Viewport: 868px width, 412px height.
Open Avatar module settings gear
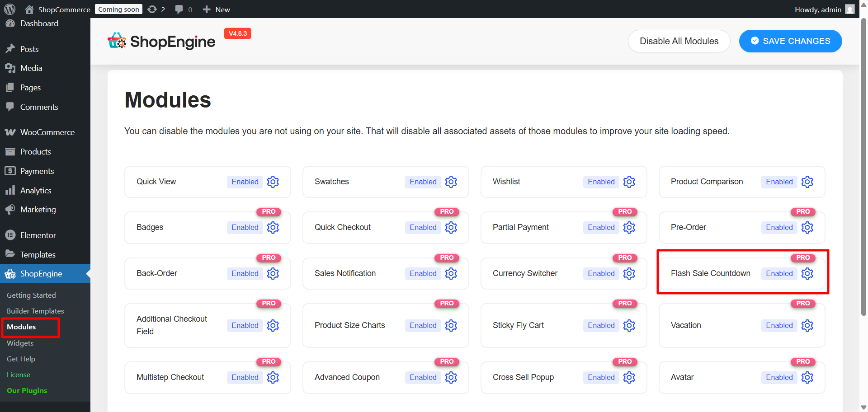(807, 377)
